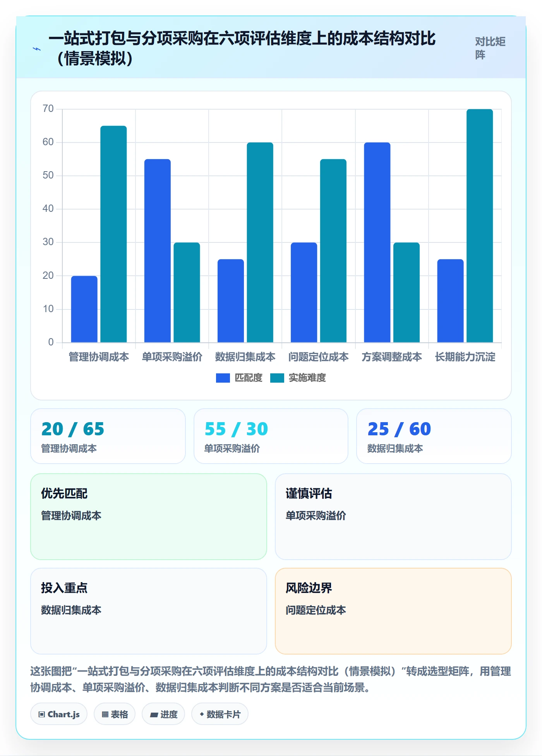Open the 25 / 60 数据归集成本 stat card
542x756 pixels.
434,436
